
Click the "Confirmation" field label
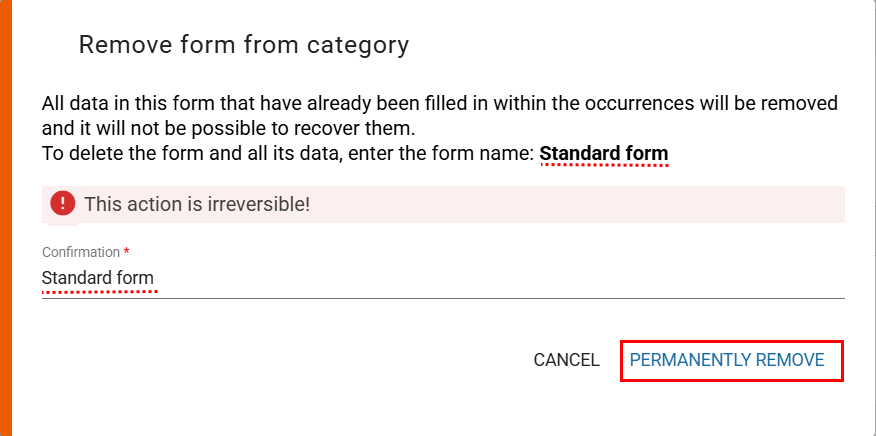pyautogui.click(x=80, y=252)
